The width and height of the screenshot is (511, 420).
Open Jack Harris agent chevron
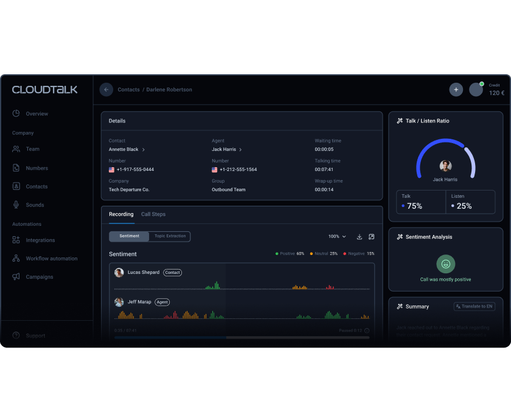pyautogui.click(x=240, y=150)
